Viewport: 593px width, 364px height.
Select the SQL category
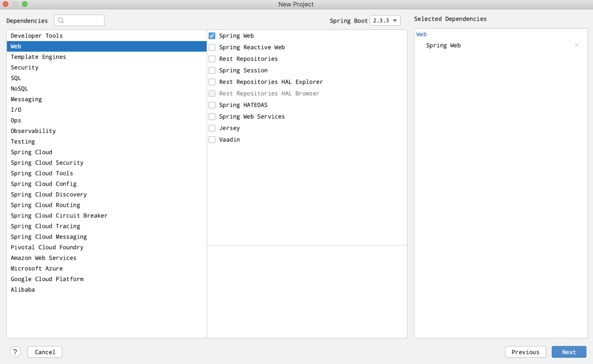(x=107, y=78)
